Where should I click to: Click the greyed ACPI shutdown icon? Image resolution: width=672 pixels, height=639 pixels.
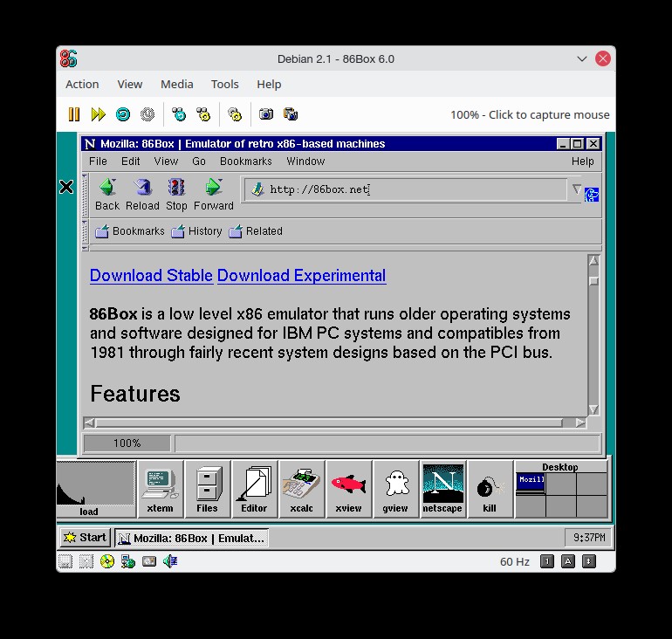[x=147, y=114]
